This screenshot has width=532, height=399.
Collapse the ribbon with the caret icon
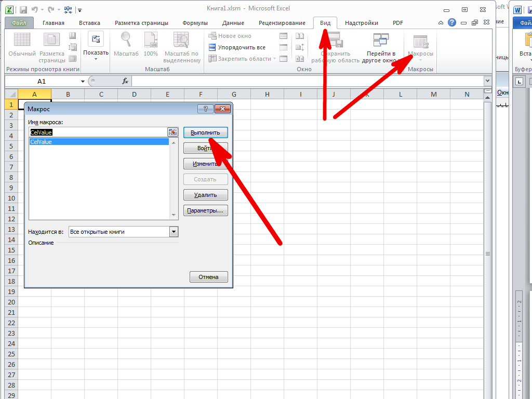pos(441,23)
